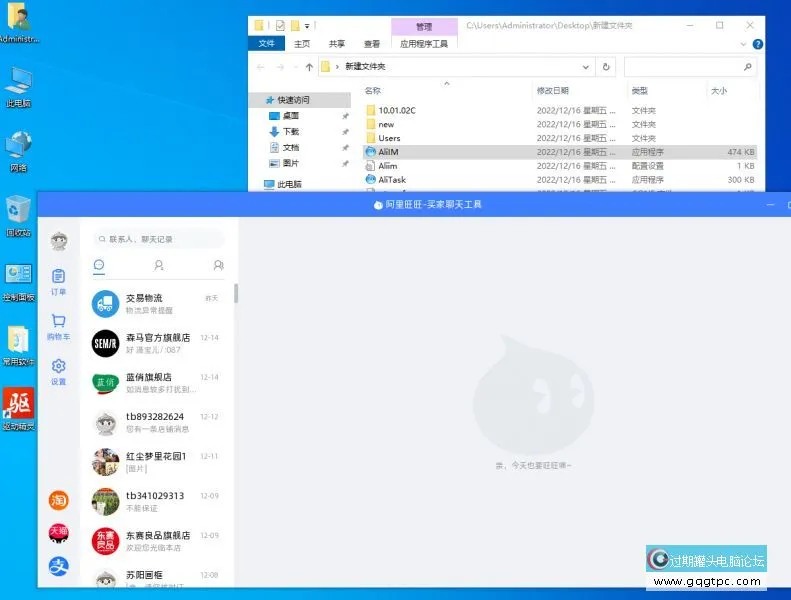The width and height of the screenshot is (791, 600).
Task: Open the 文件 menu in Explorer
Action: pyautogui.click(x=266, y=44)
